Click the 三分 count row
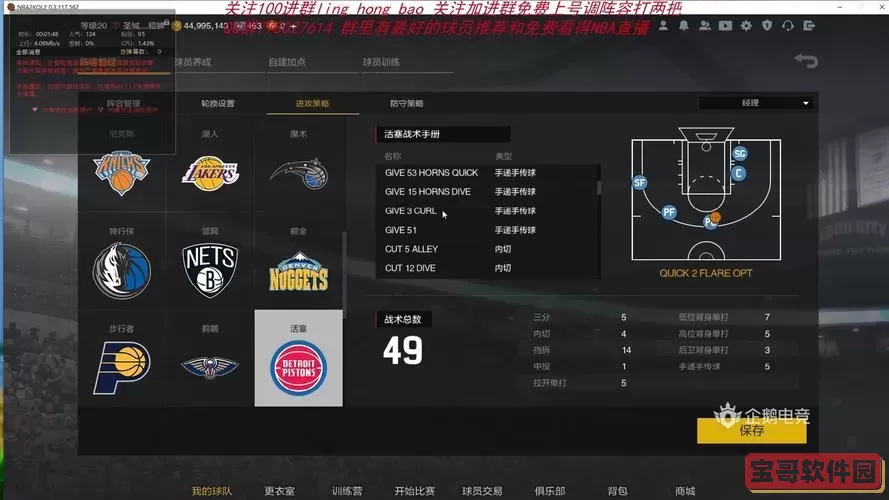Image resolution: width=889 pixels, height=500 pixels. point(583,317)
